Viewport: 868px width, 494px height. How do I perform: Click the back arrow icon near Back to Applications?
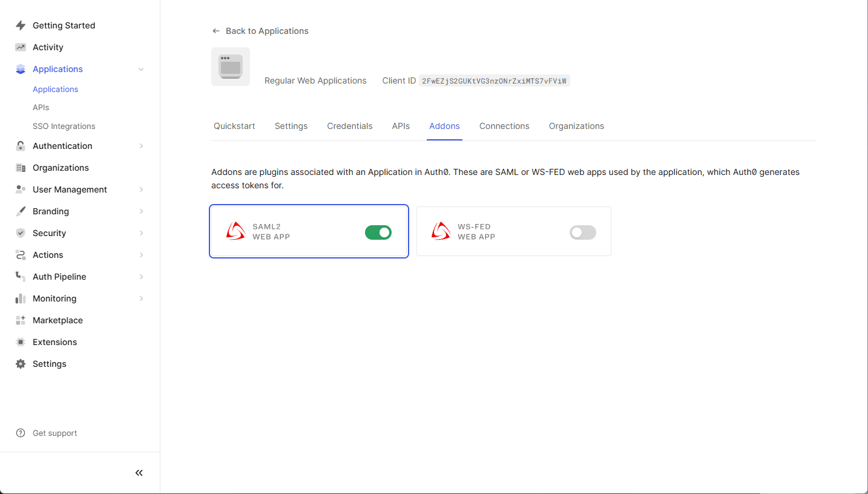(216, 31)
